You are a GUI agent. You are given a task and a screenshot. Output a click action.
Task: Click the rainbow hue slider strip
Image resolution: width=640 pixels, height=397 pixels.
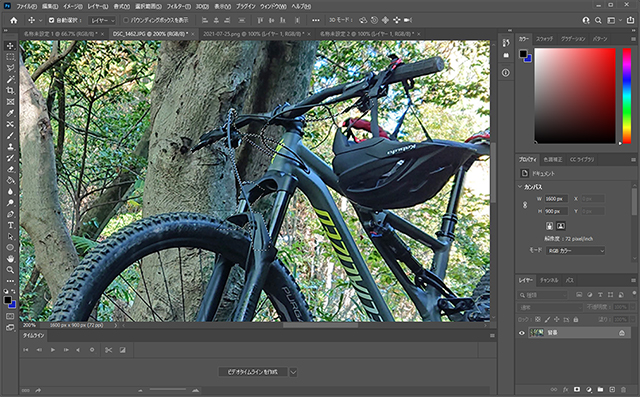[x=627, y=96]
